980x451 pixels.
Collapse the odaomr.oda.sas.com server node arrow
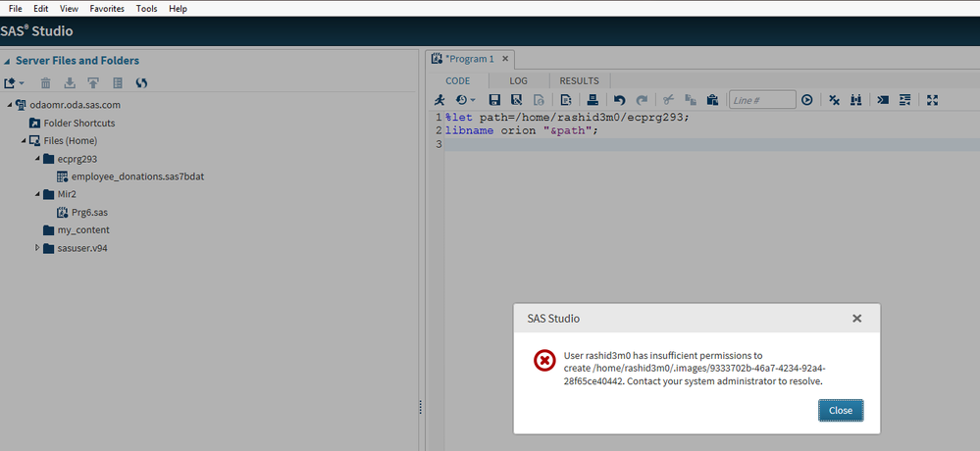10,105
